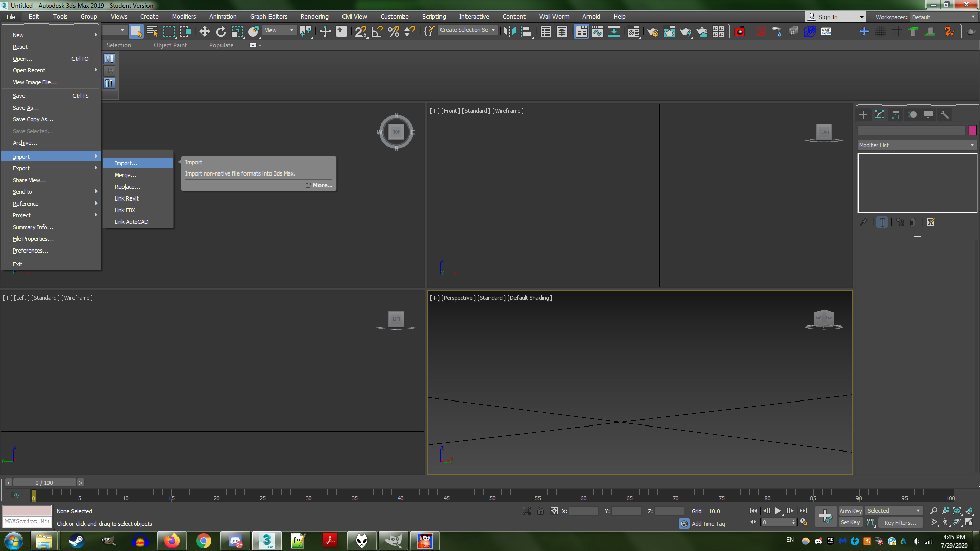Open the Rendered Frame Window

coord(669,31)
